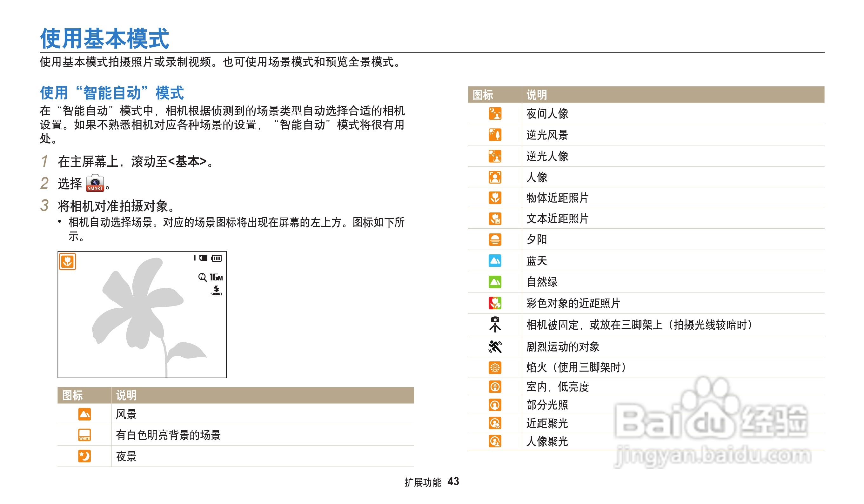Click the night portrait scene icon
This screenshot has width=864, height=504.
point(496,113)
